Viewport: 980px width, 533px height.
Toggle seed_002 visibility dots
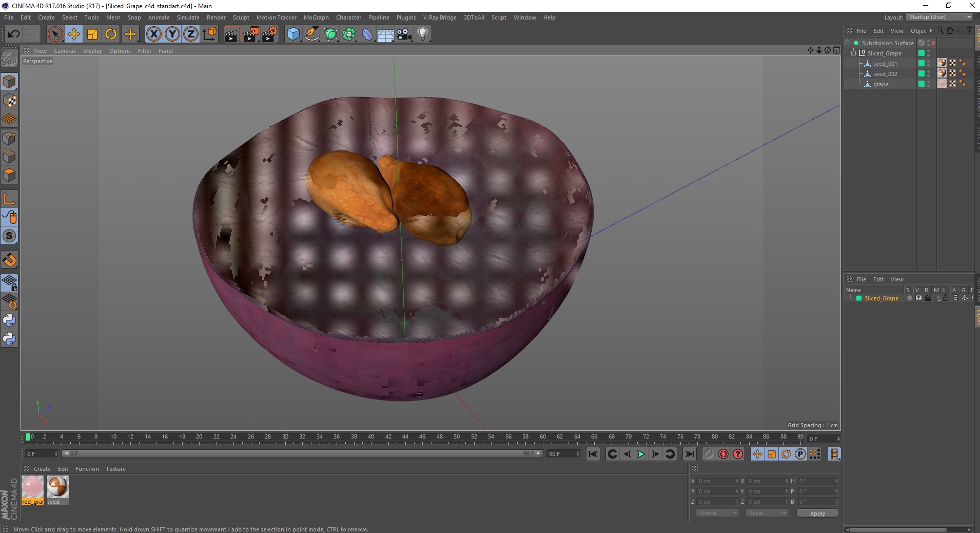coord(928,74)
